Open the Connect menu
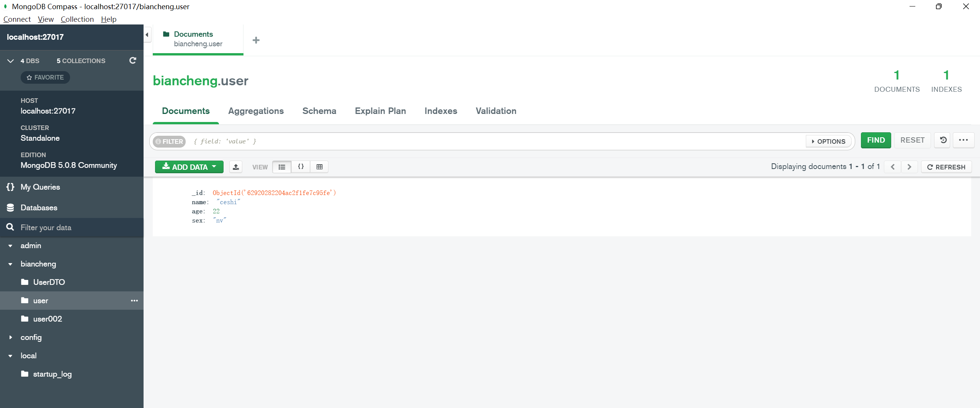The height and width of the screenshot is (408, 980). (17, 19)
